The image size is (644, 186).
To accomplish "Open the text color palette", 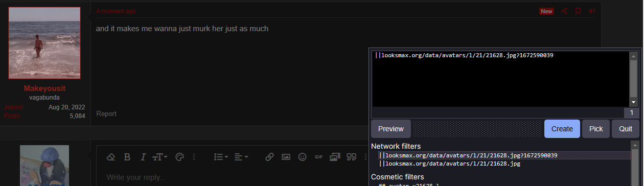I will point(179,157).
